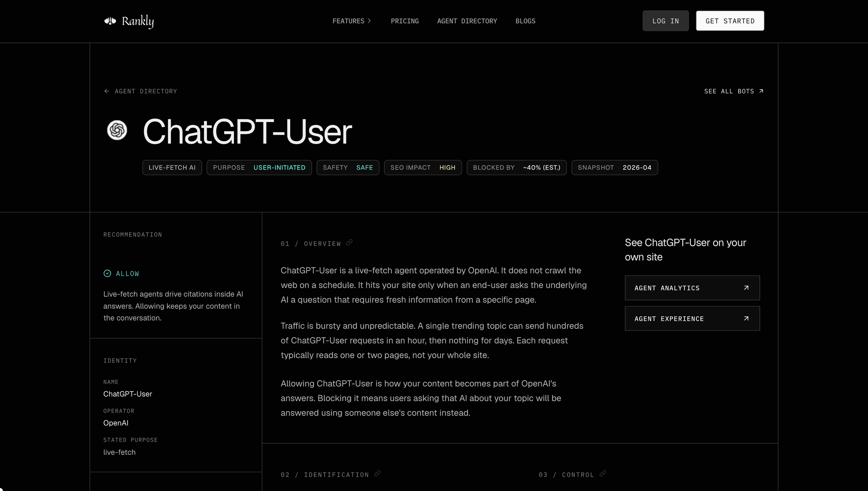Click the OpenAI logo beside ChatGPT-User

(117, 130)
